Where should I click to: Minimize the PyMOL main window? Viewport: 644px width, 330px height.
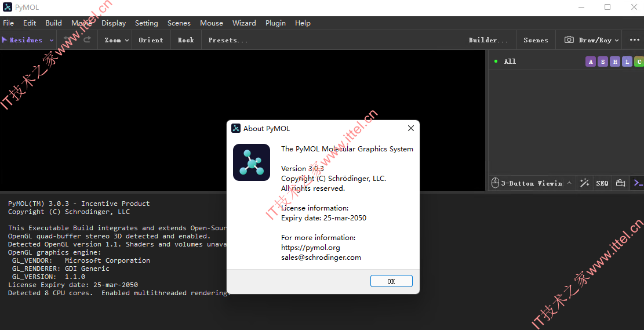(581, 7)
